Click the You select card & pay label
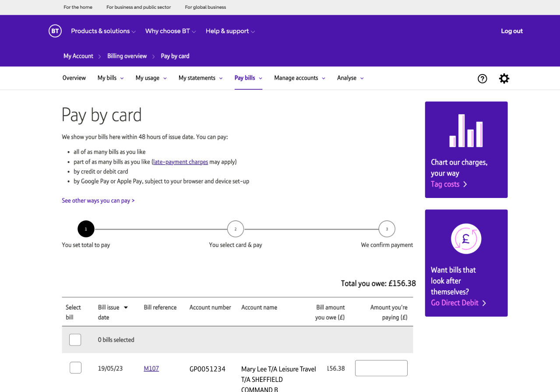Viewport: 560px width, 392px height. [x=236, y=245]
